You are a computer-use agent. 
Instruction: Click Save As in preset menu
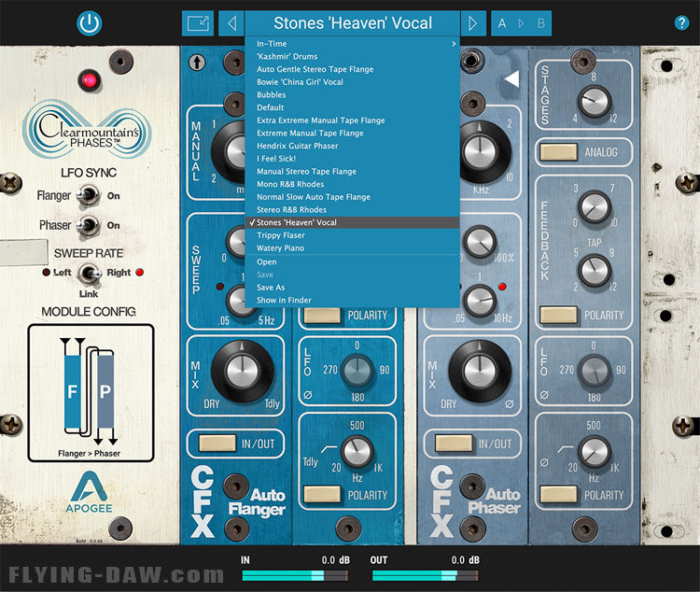click(x=352, y=288)
